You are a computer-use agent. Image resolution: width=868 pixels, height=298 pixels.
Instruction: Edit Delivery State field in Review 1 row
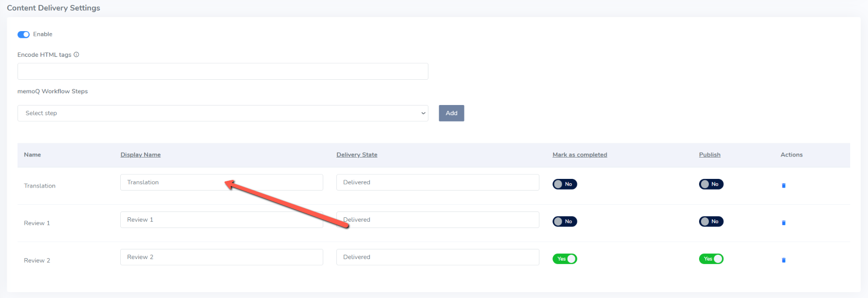coord(438,220)
